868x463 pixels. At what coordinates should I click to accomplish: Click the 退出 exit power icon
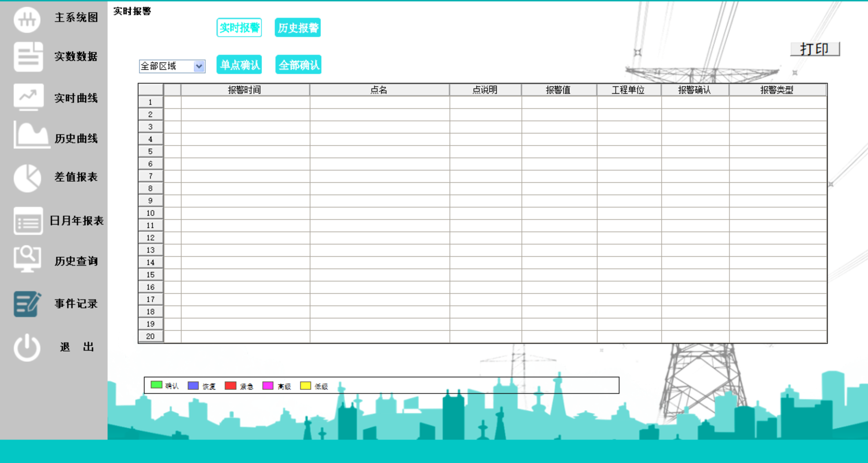tap(27, 347)
